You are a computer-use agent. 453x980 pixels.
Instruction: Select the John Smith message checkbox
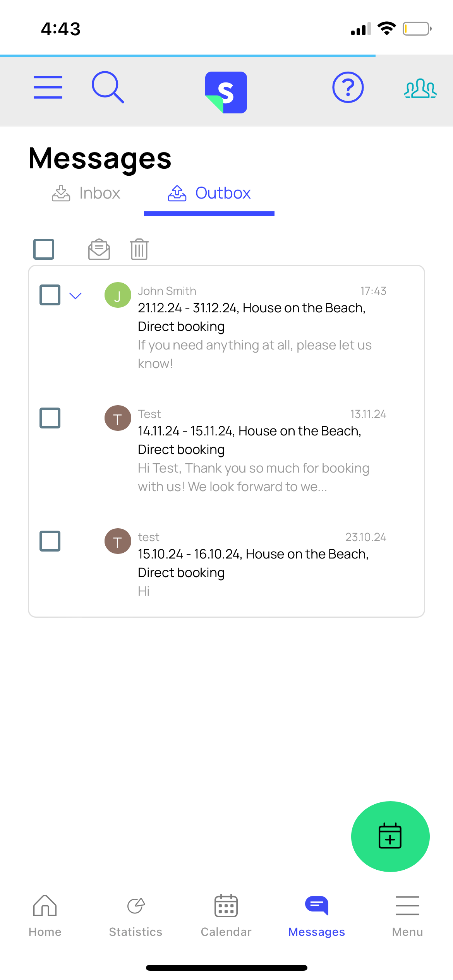[x=50, y=295]
